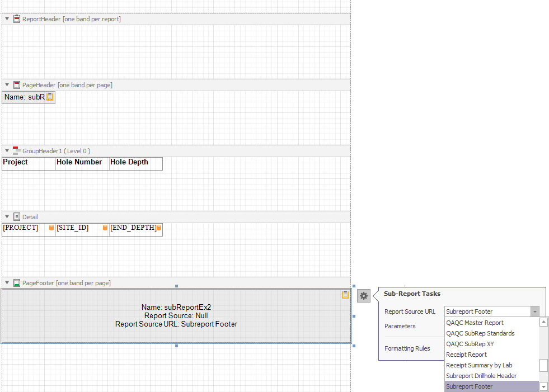549x392 pixels.
Task: Select the subReportEx2 control in PageFooter
Action: pyautogui.click(x=176, y=316)
